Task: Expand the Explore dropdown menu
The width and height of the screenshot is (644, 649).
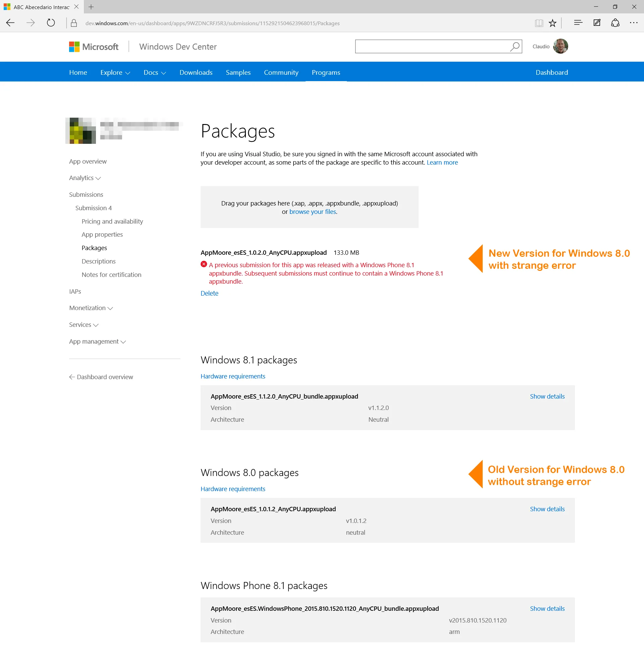Action: click(x=115, y=72)
